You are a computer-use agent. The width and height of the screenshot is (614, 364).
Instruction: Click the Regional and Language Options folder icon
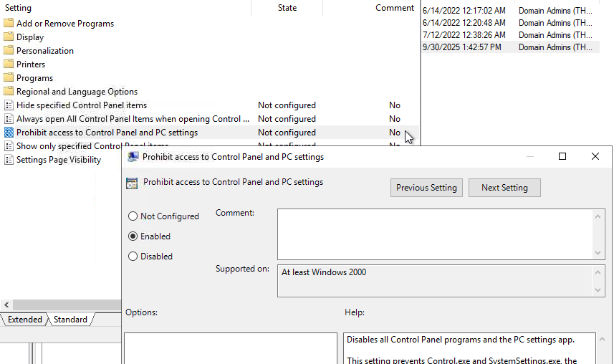9,92
